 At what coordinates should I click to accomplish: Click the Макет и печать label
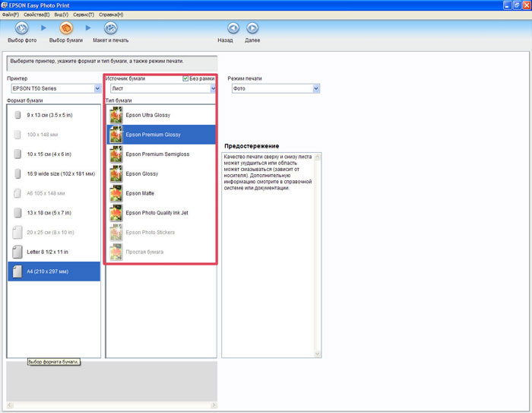point(111,40)
